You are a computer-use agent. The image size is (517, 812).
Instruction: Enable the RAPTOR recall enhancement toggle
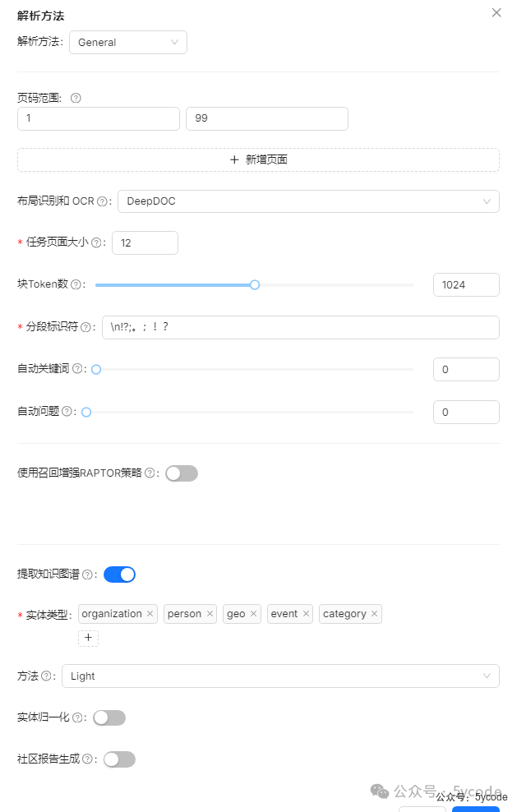[181, 473]
